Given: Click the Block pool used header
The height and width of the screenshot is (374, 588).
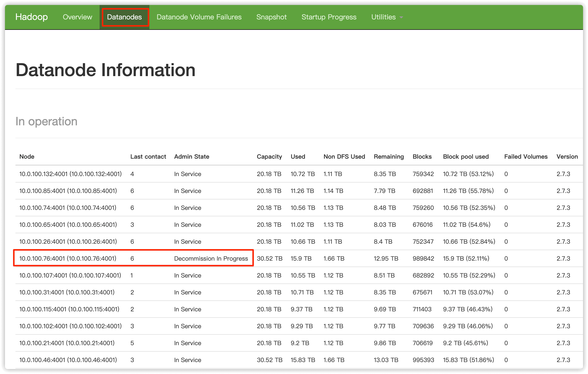Looking at the screenshot, I should (x=466, y=157).
